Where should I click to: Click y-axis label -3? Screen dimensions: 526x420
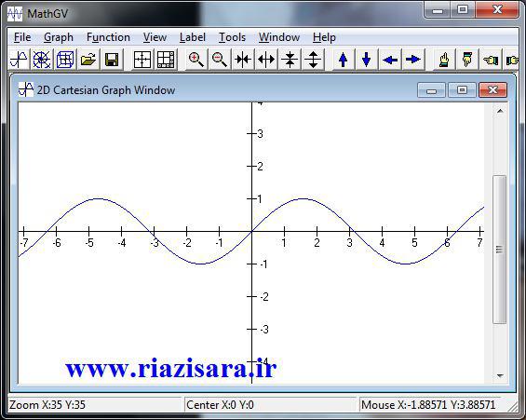[264, 330]
